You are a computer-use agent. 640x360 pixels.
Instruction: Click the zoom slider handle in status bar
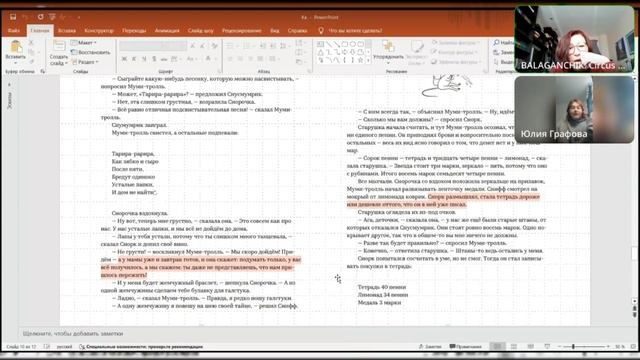coord(573,347)
